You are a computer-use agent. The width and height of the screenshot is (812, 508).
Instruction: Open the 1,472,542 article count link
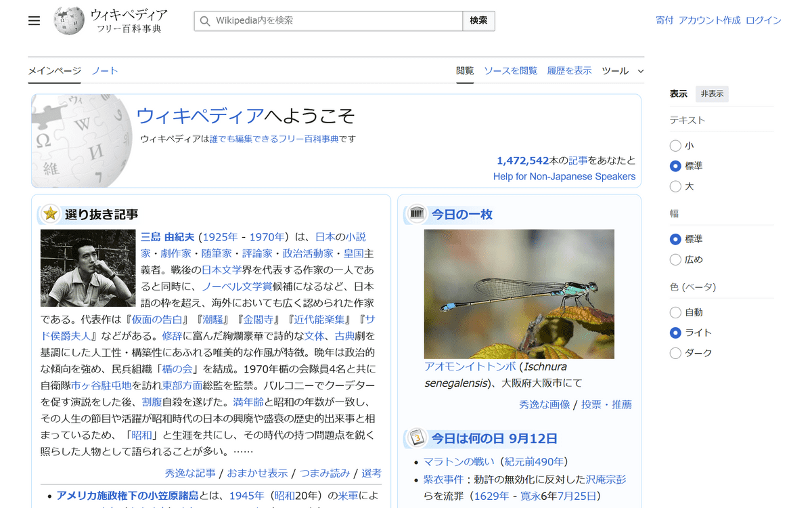522,161
